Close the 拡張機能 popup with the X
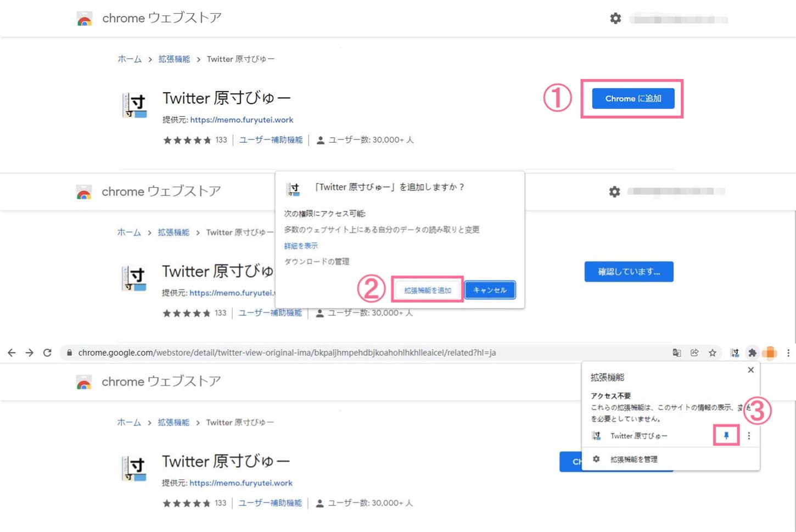This screenshot has width=796, height=532. [x=750, y=370]
